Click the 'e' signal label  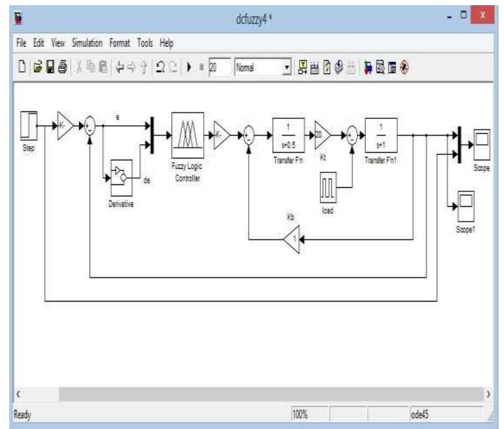coord(118,117)
